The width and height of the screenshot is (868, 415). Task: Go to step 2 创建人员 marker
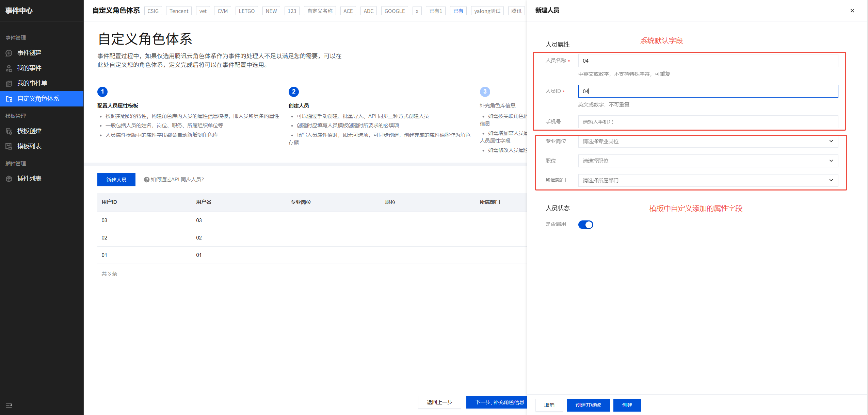[x=293, y=92]
